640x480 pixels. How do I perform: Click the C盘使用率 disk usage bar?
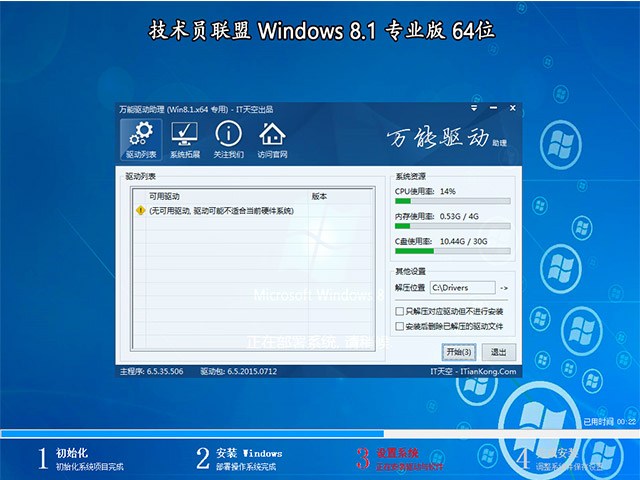(x=452, y=251)
